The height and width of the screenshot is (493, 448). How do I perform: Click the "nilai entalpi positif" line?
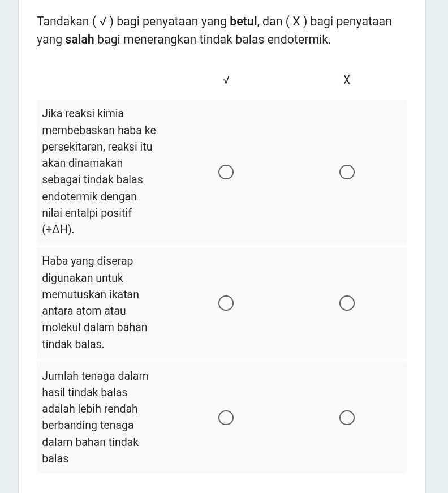pyautogui.click(x=87, y=213)
